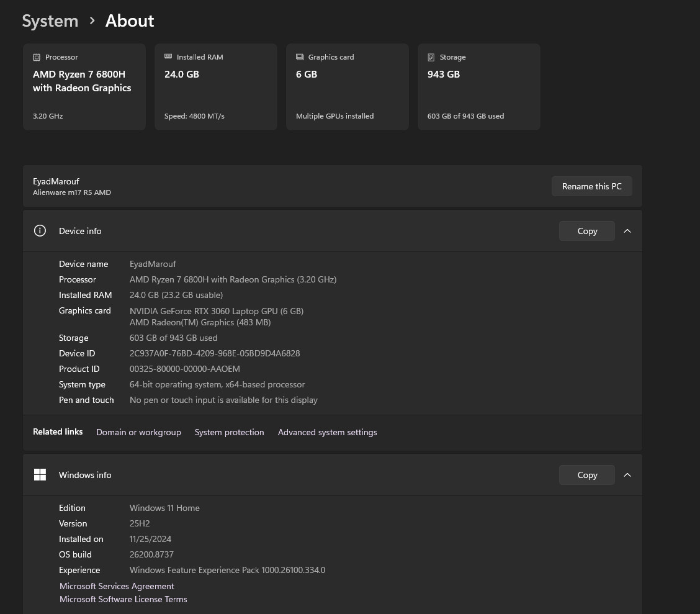Click the Windows 11 Home edition value
This screenshot has width=700, height=614.
164,508
